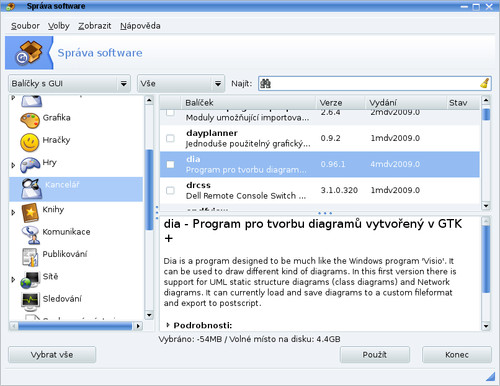Open the Soubor menu
Screen dimensions: 500x386
[x=25, y=26]
